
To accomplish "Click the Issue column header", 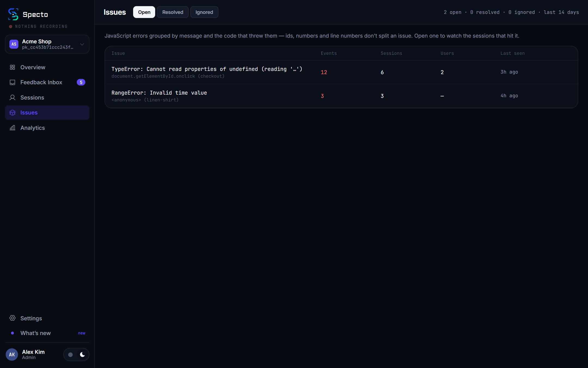I will click(x=118, y=53).
